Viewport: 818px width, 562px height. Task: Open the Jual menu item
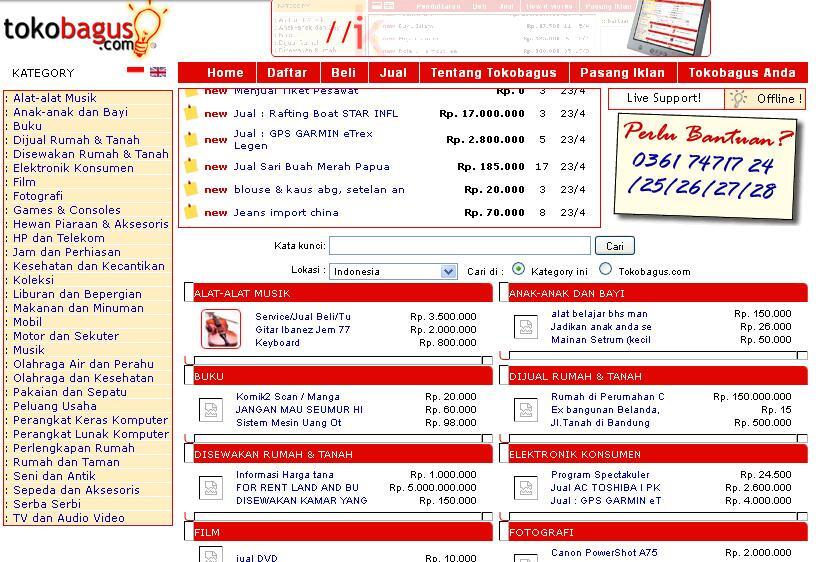pos(393,73)
